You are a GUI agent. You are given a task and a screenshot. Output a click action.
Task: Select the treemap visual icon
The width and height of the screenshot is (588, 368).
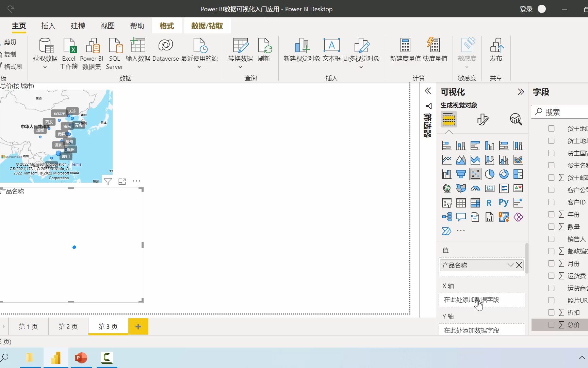(x=518, y=174)
